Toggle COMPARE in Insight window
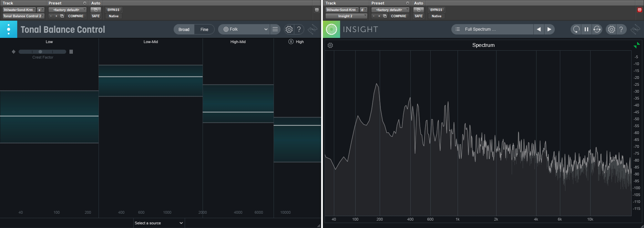The width and height of the screenshot is (644, 228). 398,16
